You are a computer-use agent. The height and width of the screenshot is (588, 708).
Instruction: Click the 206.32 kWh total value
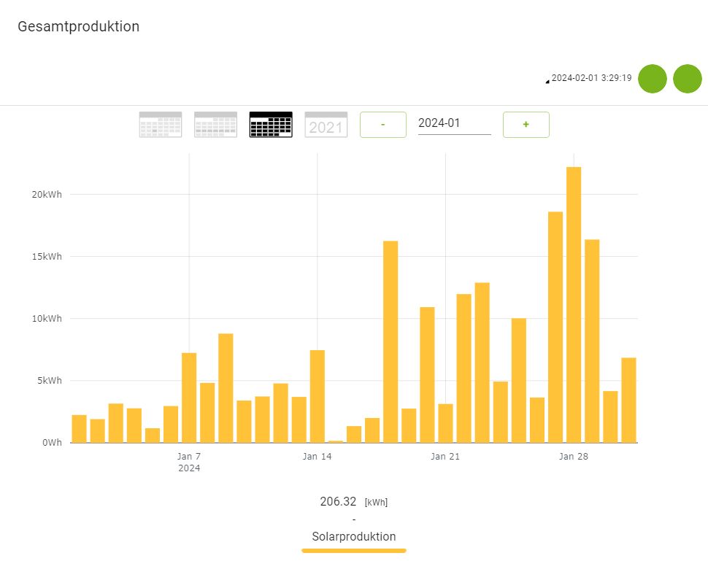tap(353, 501)
